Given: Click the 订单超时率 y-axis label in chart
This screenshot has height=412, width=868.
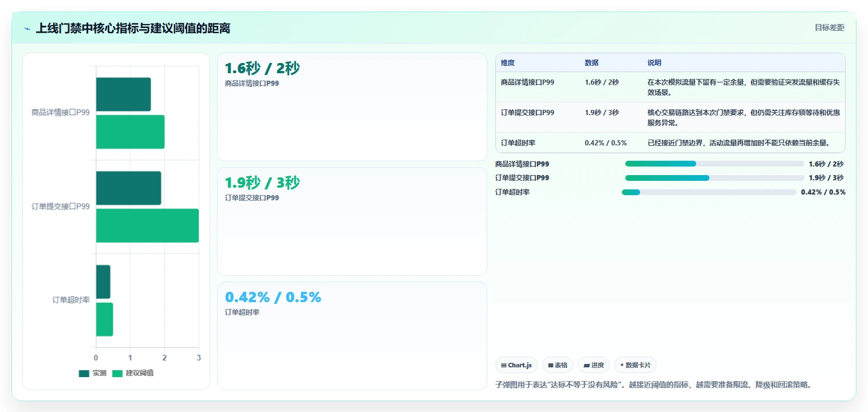Looking at the screenshot, I should point(71,300).
